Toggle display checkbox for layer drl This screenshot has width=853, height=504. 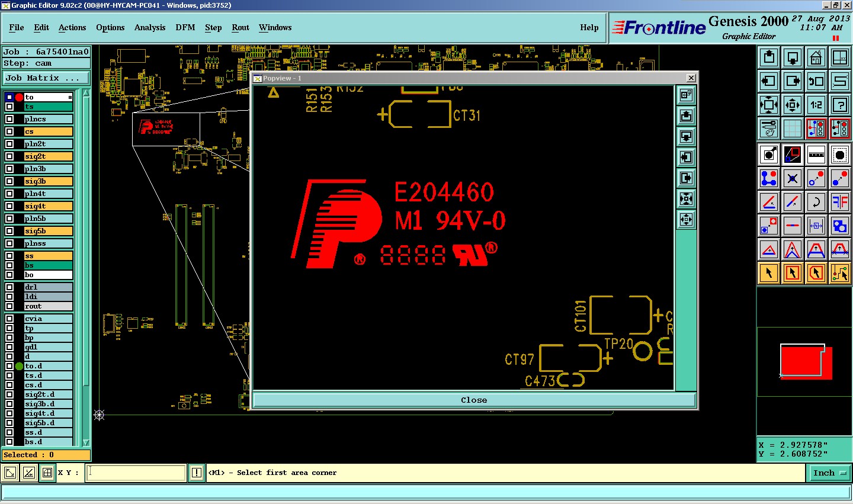click(9, 287)
